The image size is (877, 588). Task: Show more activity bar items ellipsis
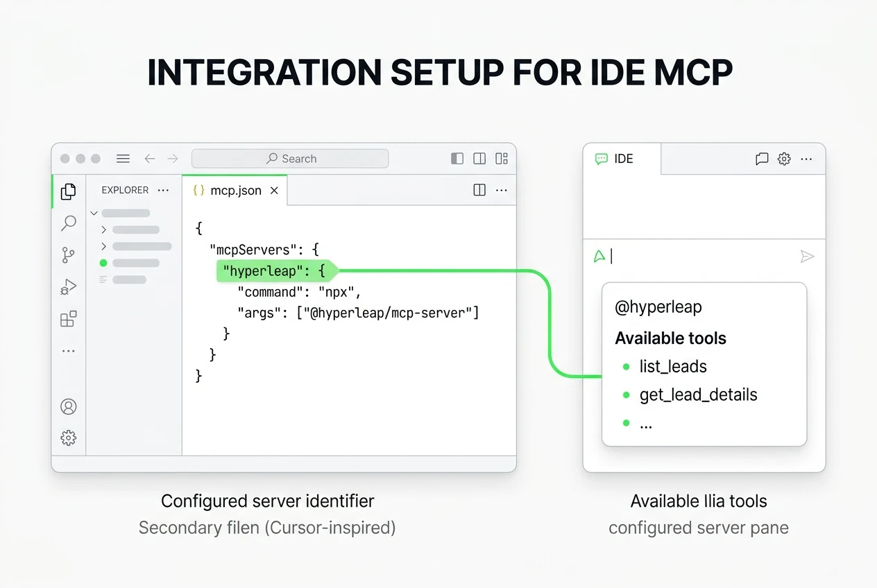coord(68,351)
